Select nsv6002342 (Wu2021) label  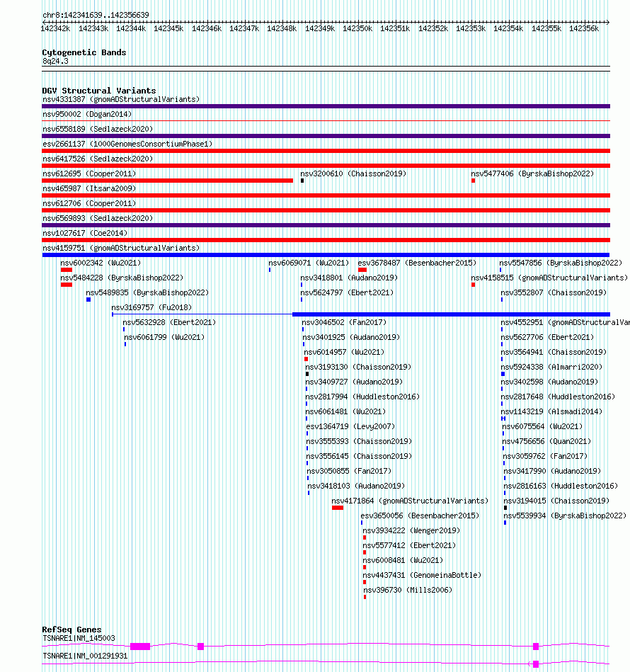(x=101, y=263)
